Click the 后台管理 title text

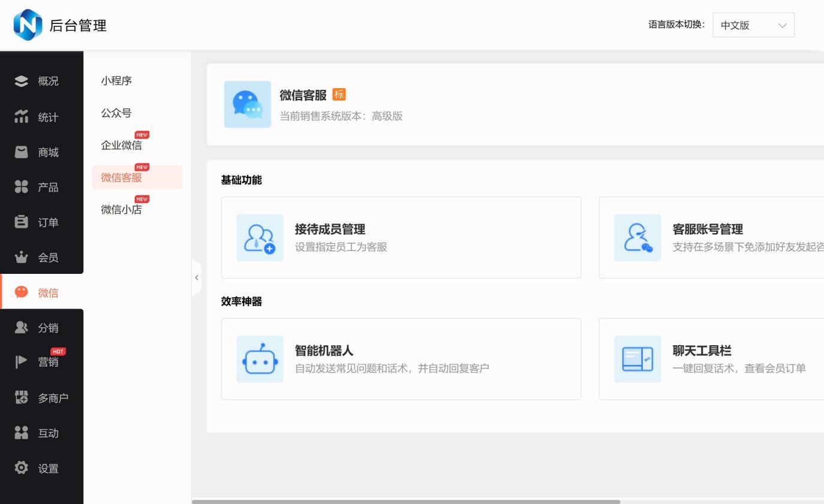(78, 26)
